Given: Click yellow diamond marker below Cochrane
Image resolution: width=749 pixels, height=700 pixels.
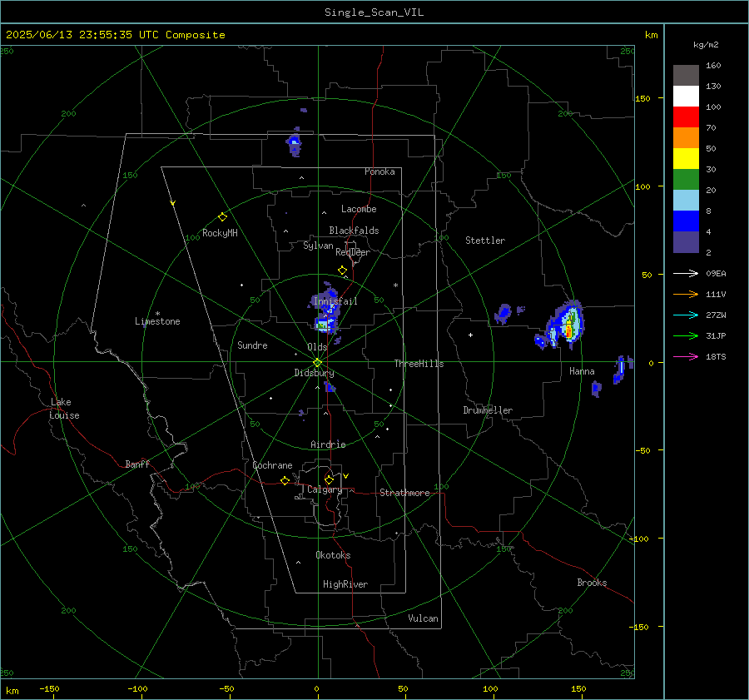Looking at the screenshot, I should (x=285, y=481).
